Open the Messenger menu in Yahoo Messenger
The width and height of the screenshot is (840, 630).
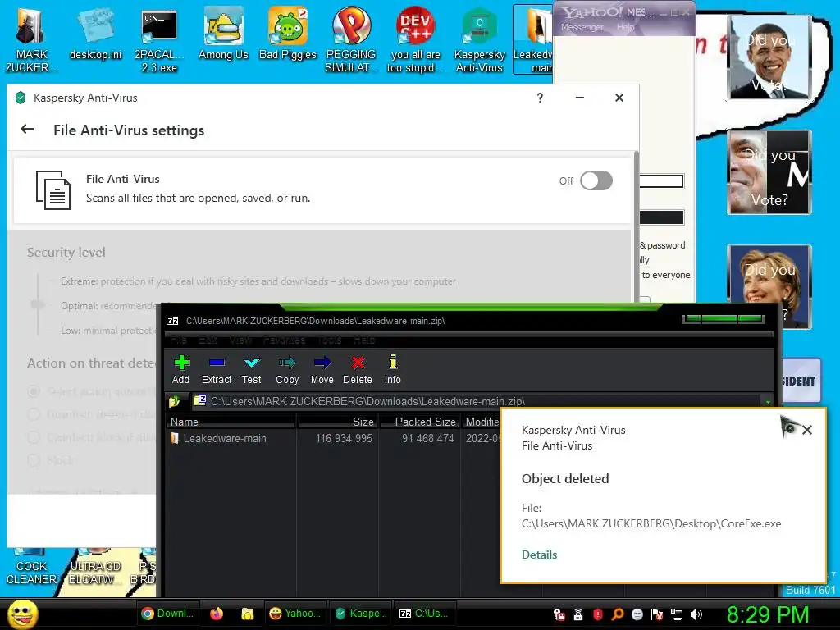point(582,27)
